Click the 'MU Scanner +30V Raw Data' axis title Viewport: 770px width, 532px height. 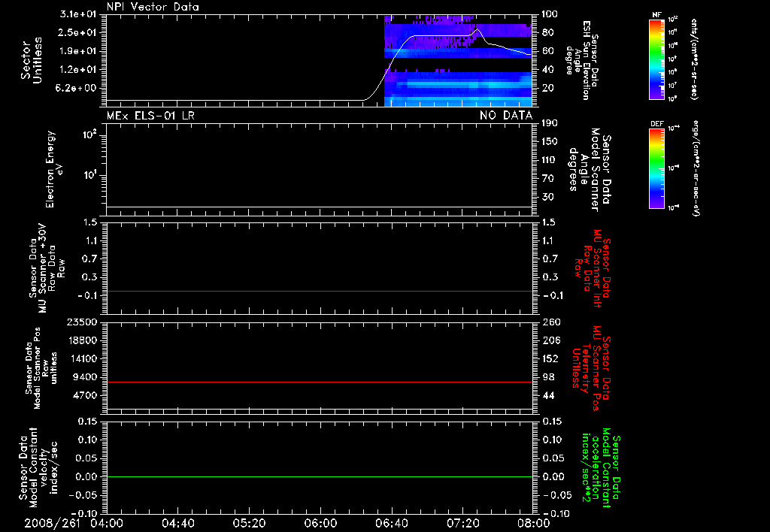(x=47, y=268)
